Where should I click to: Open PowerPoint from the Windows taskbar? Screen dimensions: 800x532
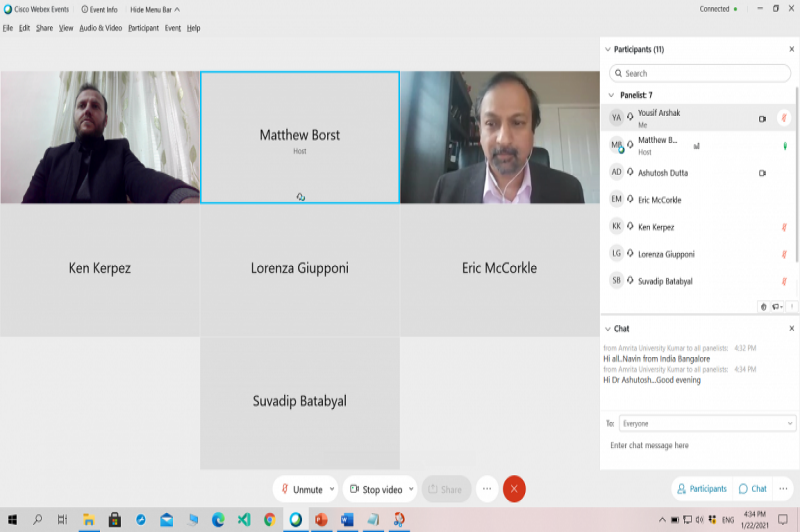pos(322,520)
